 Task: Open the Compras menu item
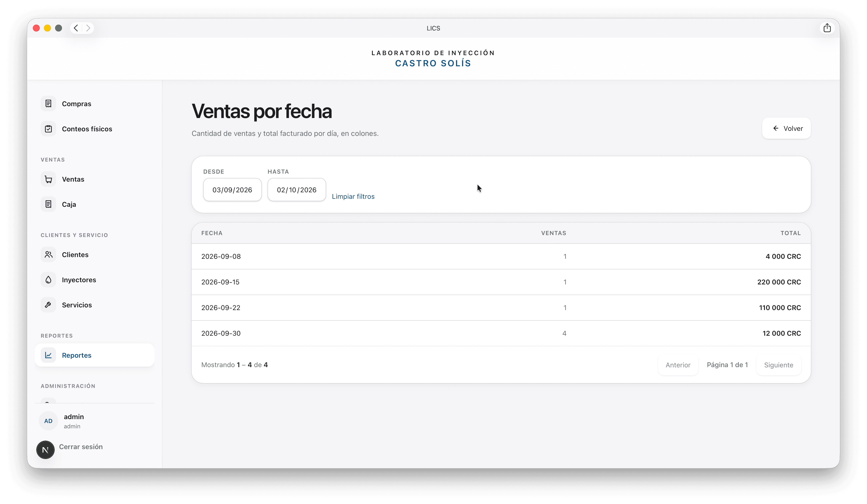tap(95, 104)
